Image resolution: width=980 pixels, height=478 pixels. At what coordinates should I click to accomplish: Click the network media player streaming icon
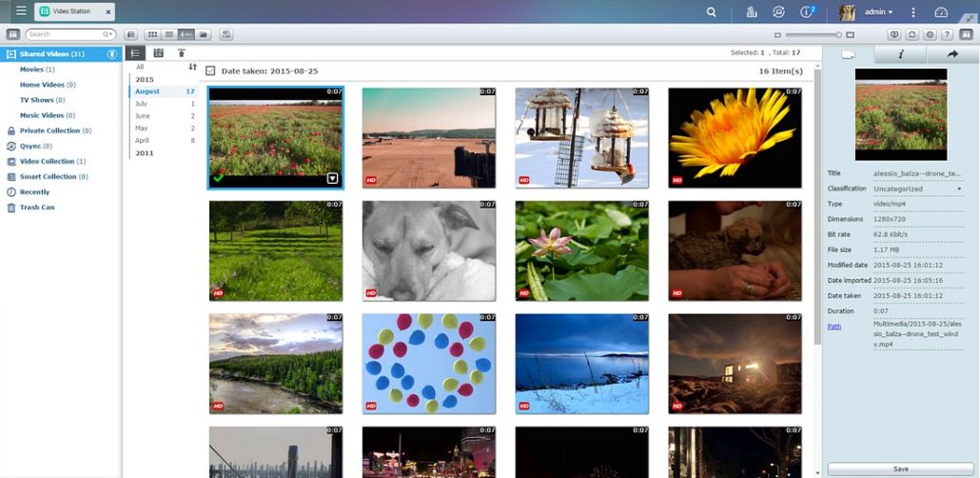pos(894,34)
